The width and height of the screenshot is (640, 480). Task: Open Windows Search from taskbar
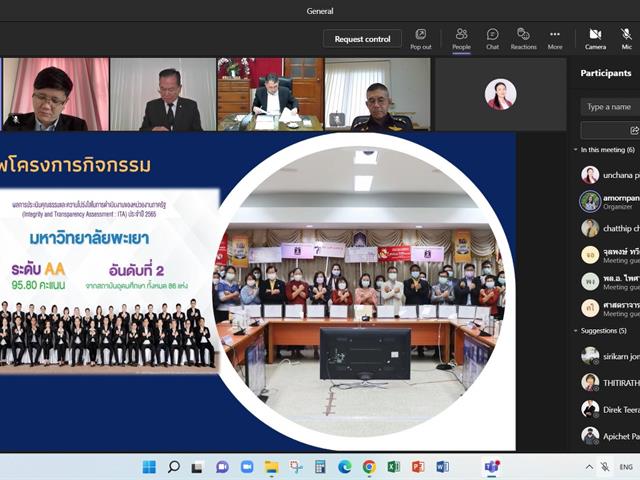(x=173, y=467)
